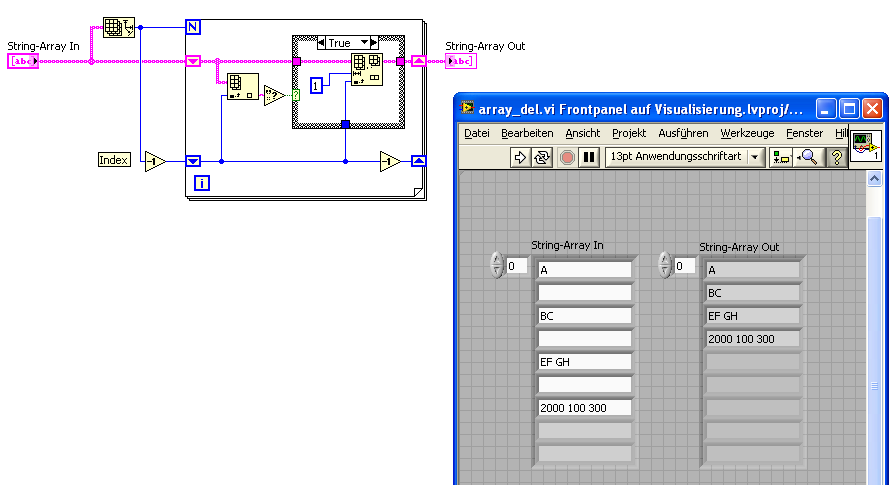Click String-Array Out index field showing 0
The image size is (895, 485).
684,266
